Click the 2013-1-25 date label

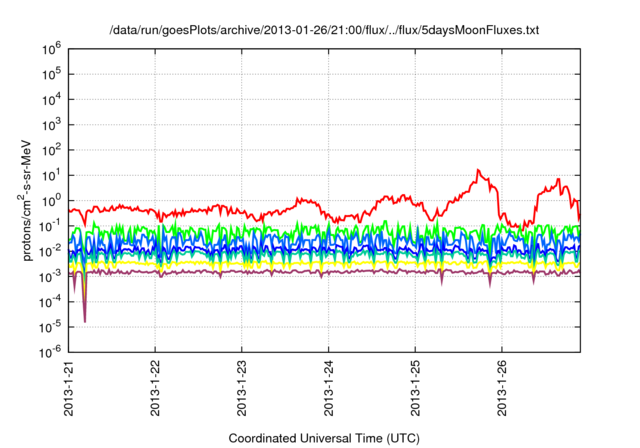point(415,388)
